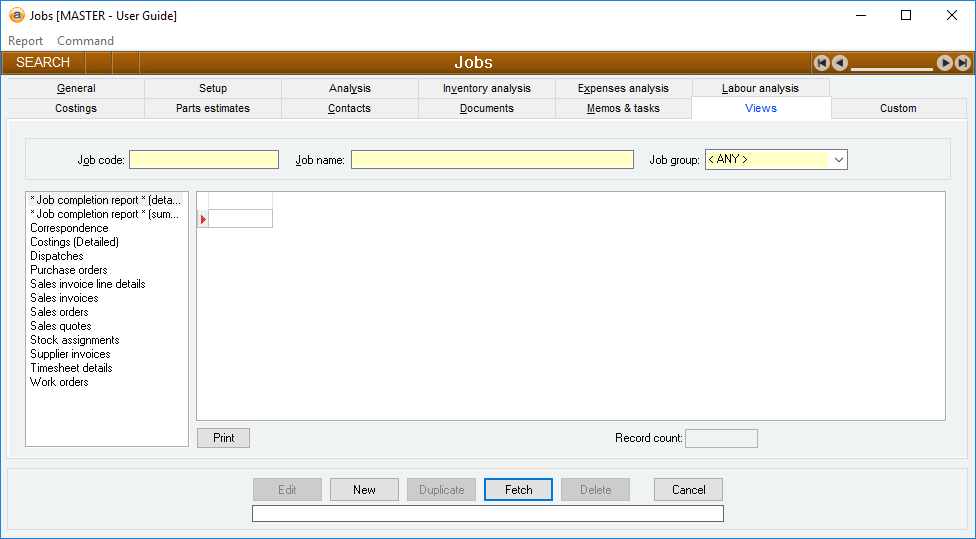The image size is (976, 539).
Task: Focus the Job name input field
Action: point(492,160)
